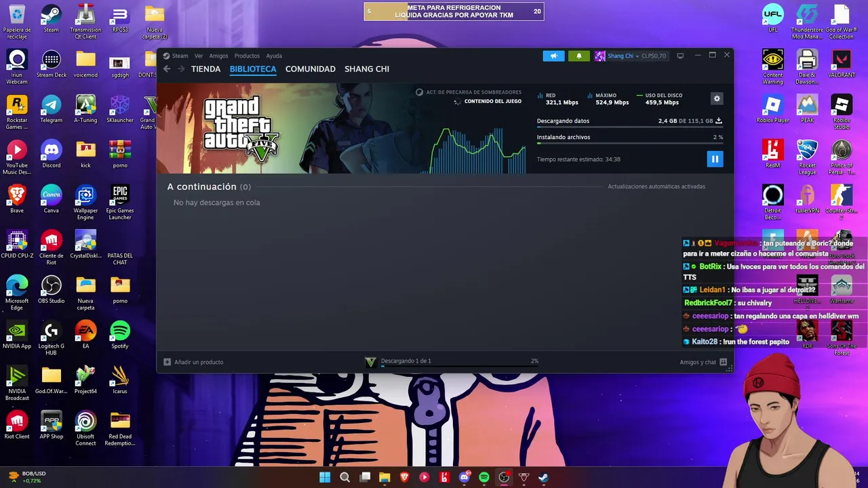Open OBS Studio desktop icon

pyautogui.click(x=51, y=290)
